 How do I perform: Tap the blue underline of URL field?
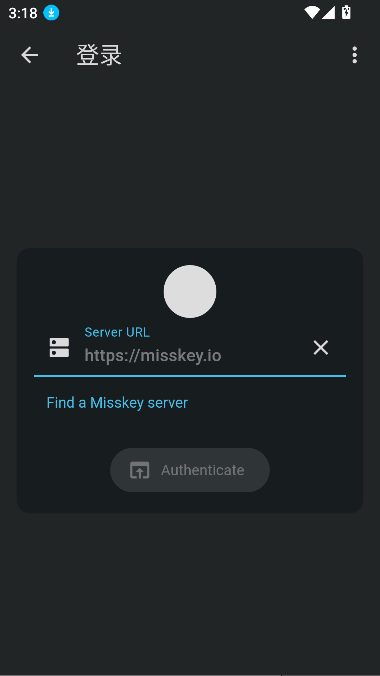pyautogui.click(x=190, y=376)
